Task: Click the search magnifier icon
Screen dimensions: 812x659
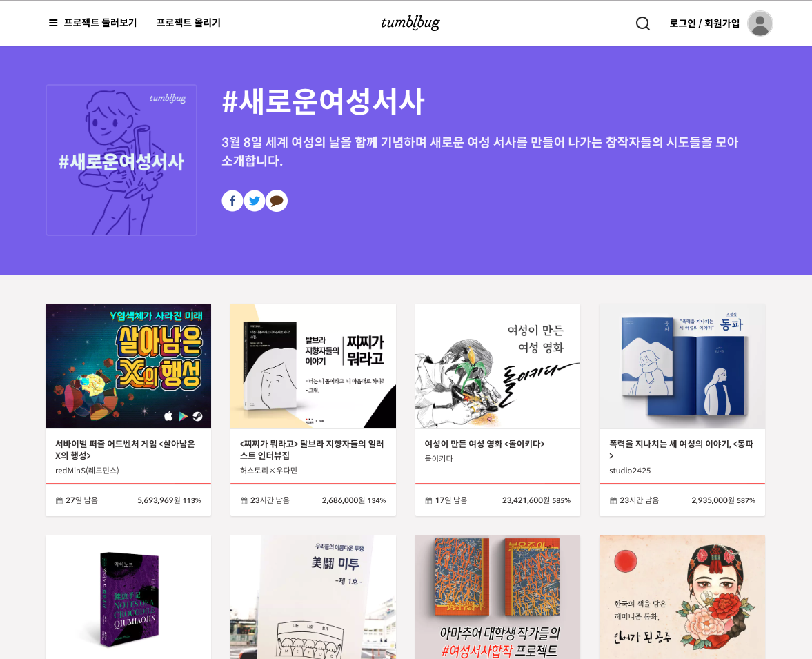Action: pos(643,23)
